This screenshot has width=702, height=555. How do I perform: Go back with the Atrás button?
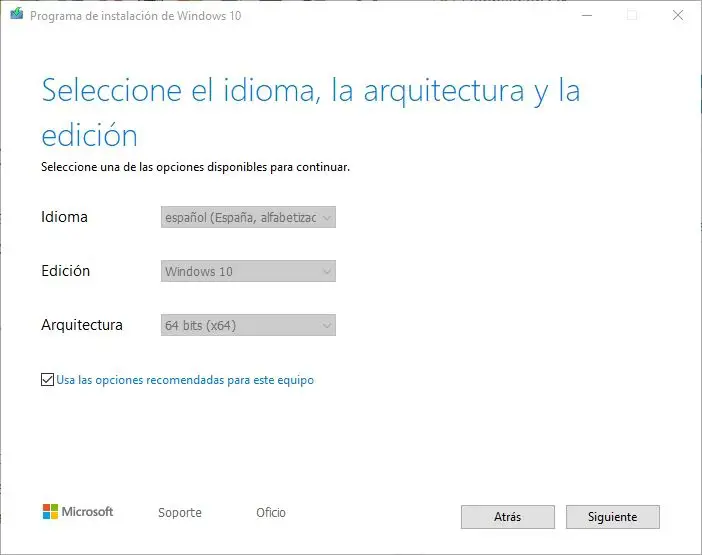(507, 517)
